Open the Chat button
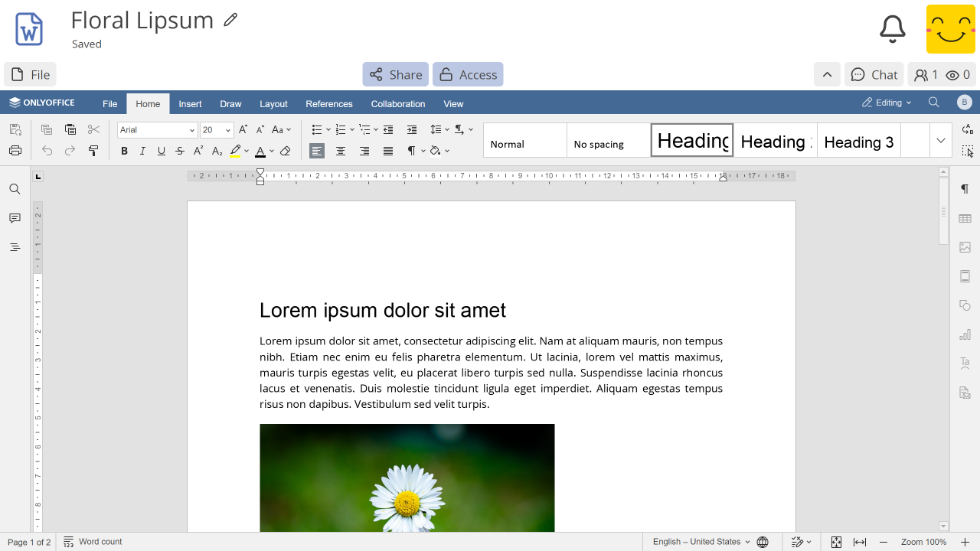The image size is (980, 551). (874, 74)
